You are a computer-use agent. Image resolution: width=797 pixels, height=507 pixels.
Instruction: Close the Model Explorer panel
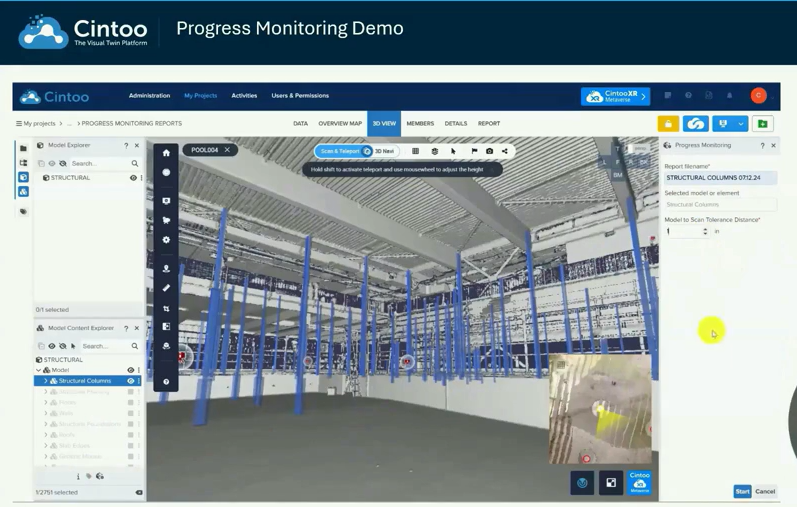click(x=137, y=145)
